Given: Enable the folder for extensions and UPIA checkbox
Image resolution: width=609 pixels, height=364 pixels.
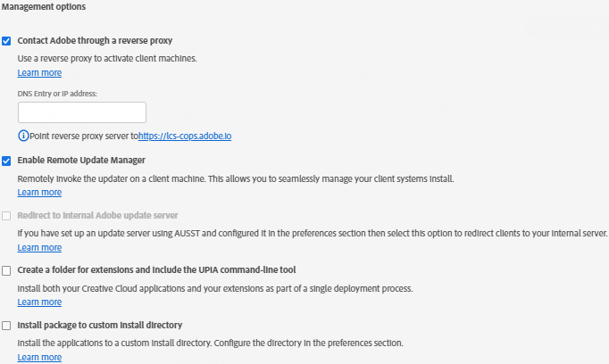Looking at the screenshot, I should 7,270.
